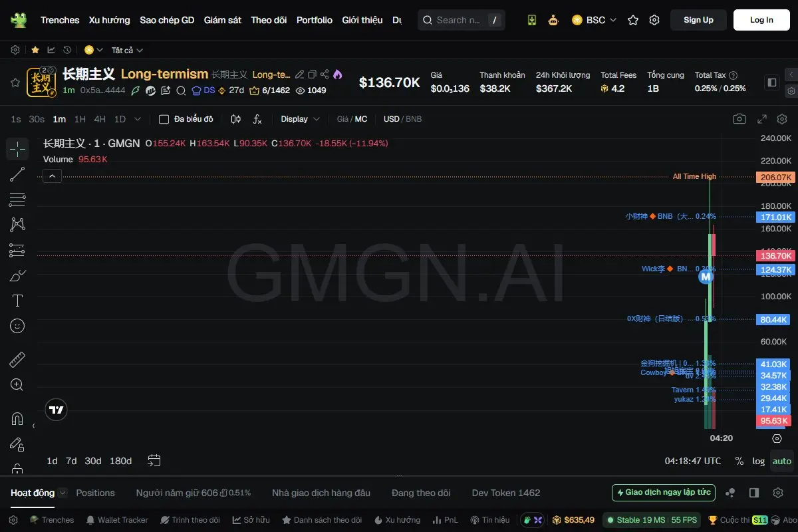Image resolution: width=798 pixels, height=532 pixels.
Task: Toggle magnet mode for drawings
Action: 17,419
